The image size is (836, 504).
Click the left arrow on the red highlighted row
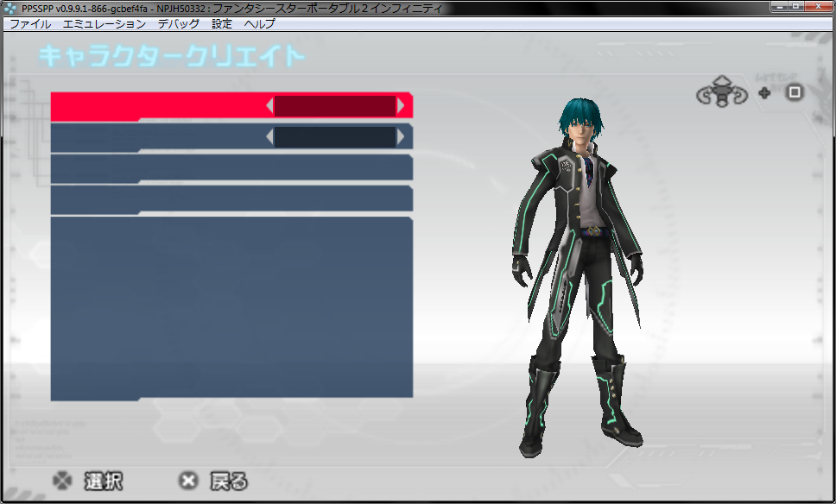pos(269,106)
